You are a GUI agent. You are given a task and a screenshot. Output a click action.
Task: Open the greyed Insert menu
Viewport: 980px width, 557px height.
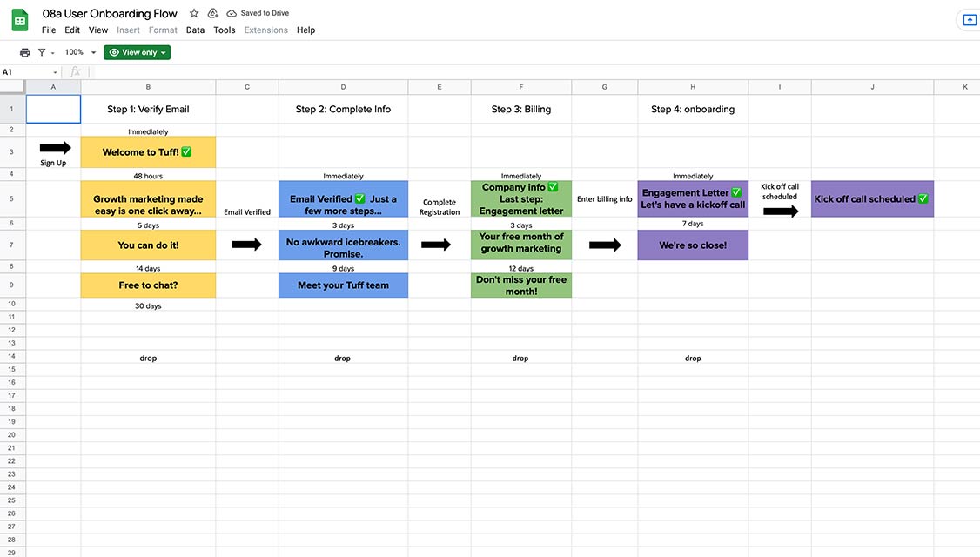(128, 30)
